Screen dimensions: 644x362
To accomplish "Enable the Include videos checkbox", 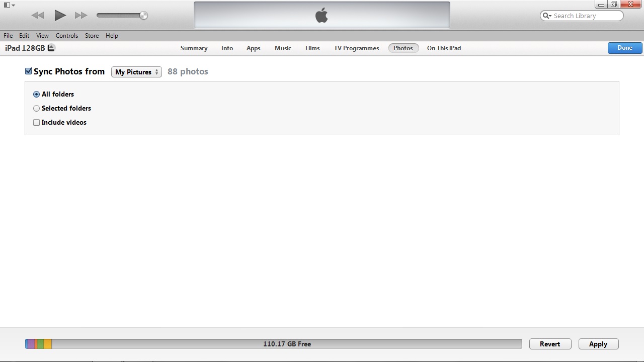I will (x=36, y=122).
